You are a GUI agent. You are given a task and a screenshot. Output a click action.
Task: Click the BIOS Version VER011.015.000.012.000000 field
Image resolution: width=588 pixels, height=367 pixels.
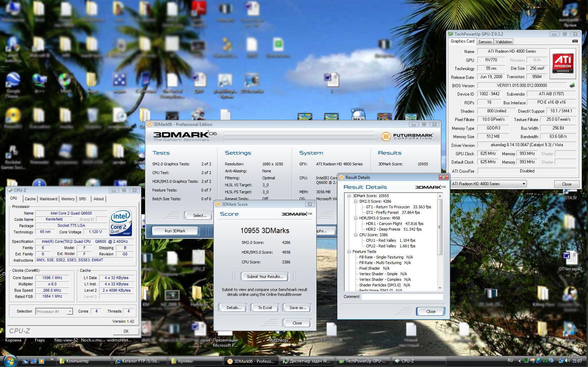pyautogui.click(x=522, y=85)
